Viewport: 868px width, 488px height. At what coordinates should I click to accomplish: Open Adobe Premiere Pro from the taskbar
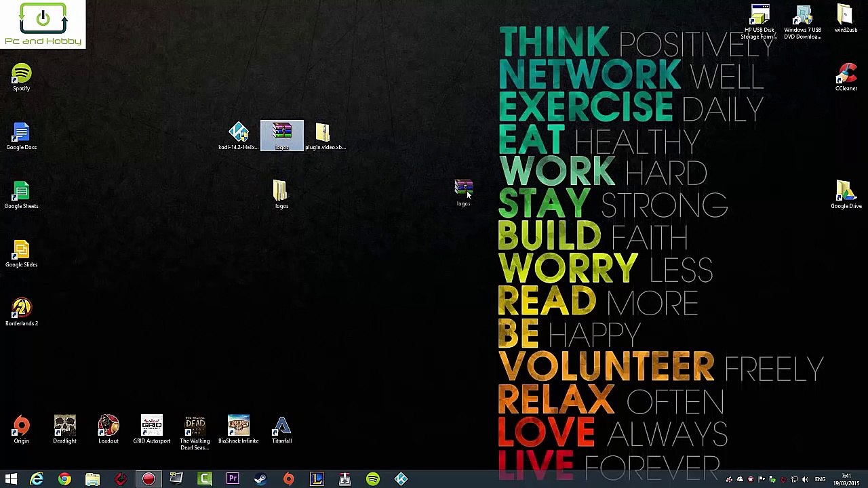pyautogui.click(x=233, y=480)
